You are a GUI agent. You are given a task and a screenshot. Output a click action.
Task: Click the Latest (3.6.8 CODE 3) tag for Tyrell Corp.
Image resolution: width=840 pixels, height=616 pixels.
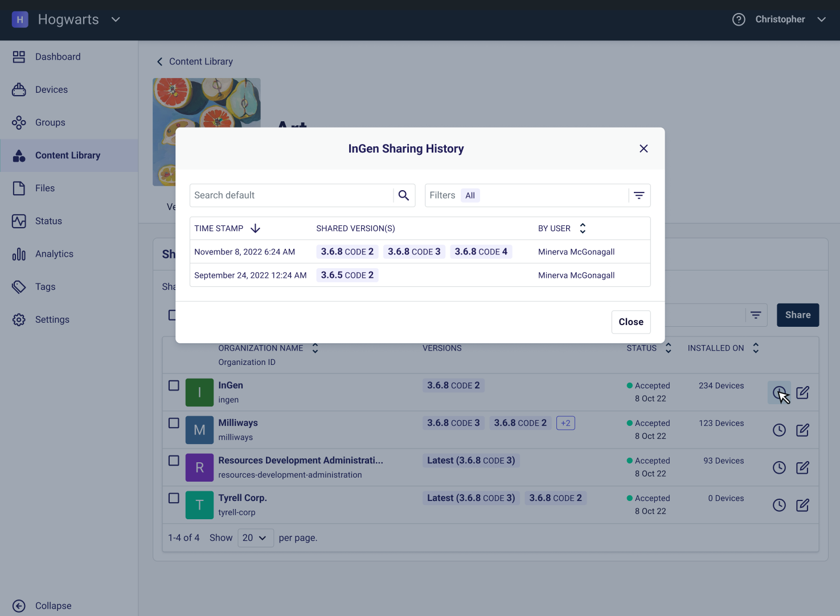(x=471, y=498)
